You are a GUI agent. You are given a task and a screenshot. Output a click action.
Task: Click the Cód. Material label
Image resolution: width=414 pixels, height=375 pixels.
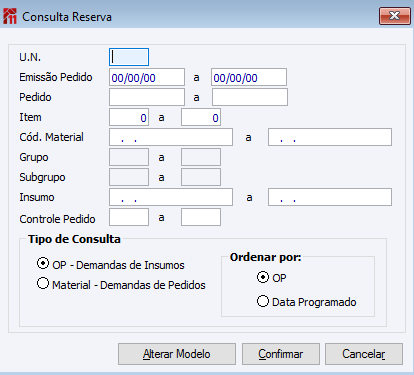[x=51, y=137]
